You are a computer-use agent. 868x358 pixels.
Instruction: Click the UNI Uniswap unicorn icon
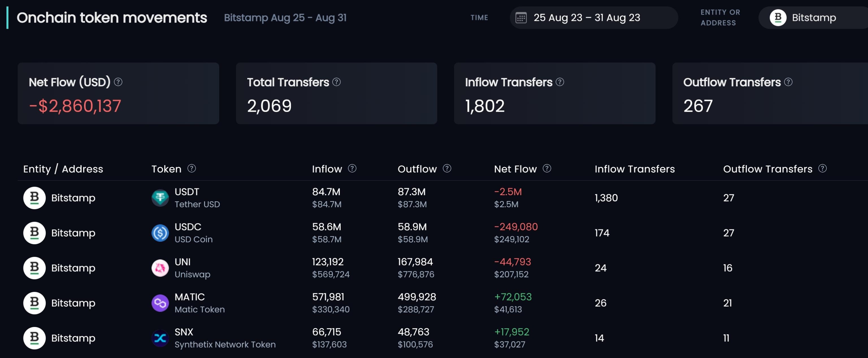160,268
